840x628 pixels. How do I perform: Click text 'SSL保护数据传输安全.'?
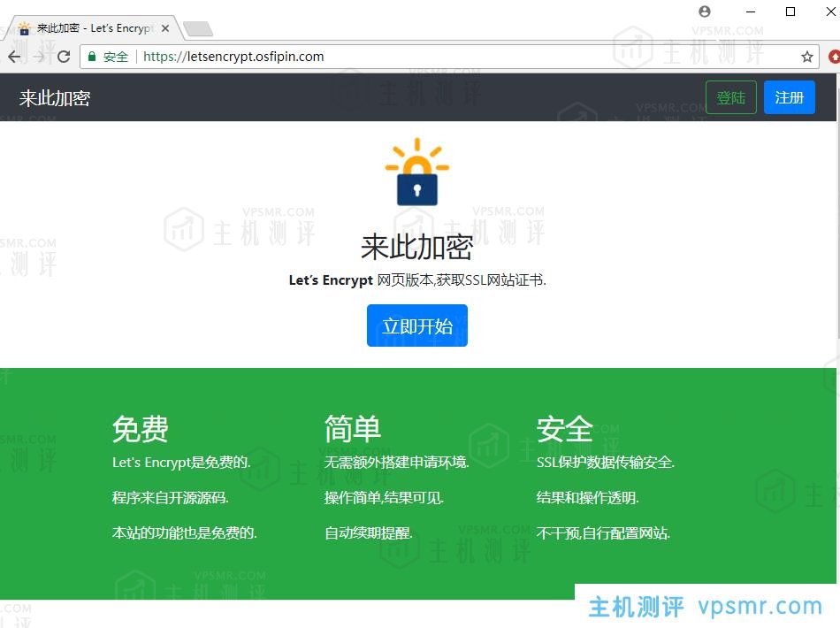tap(606, 463)
